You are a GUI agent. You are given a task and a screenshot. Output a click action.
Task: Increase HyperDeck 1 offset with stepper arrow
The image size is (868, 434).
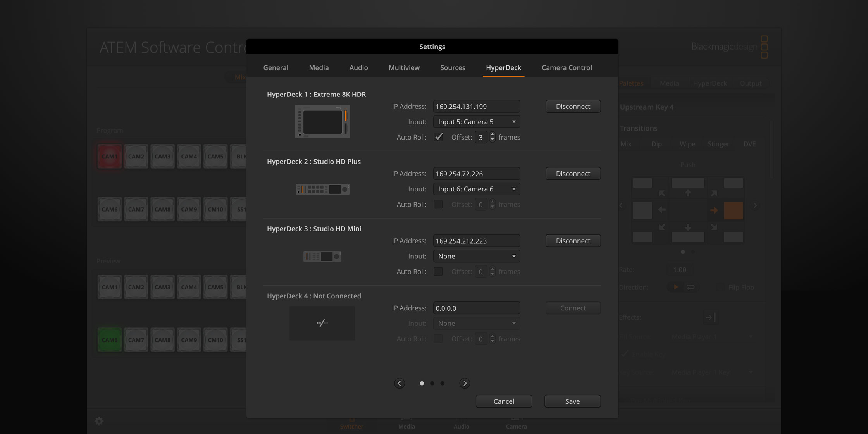492,134
